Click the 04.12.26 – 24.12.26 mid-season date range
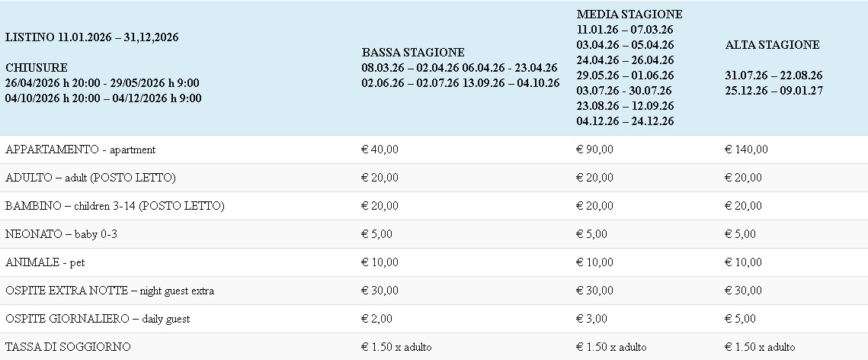Viewport: 868px width, 360px height. (x=625, y=121)
